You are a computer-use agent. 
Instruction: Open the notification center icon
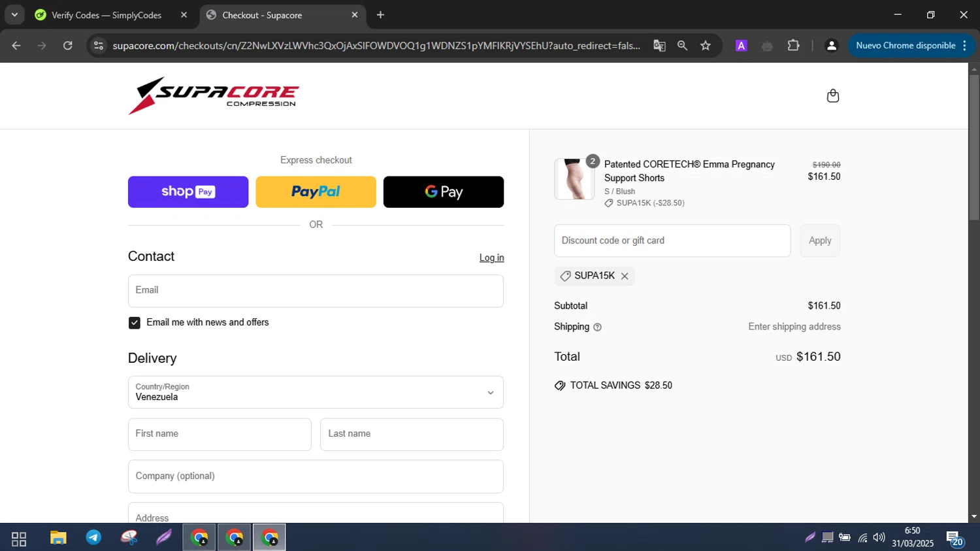(955, 538)
